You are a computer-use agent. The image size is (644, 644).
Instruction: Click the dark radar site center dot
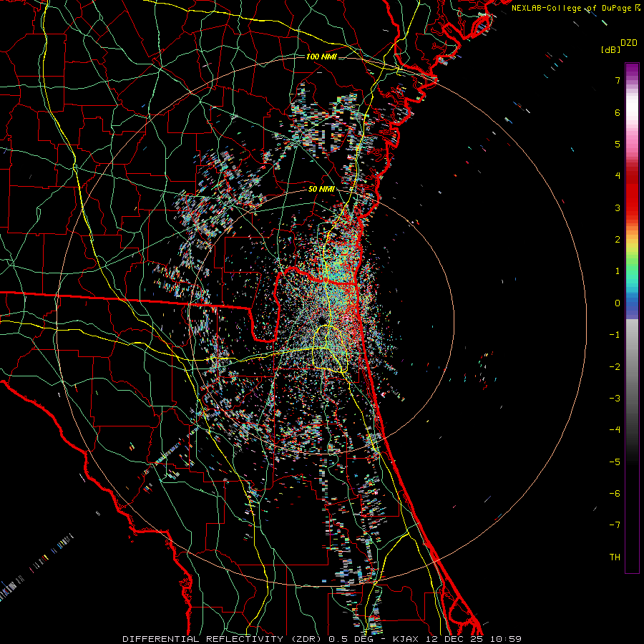point(321,320)
